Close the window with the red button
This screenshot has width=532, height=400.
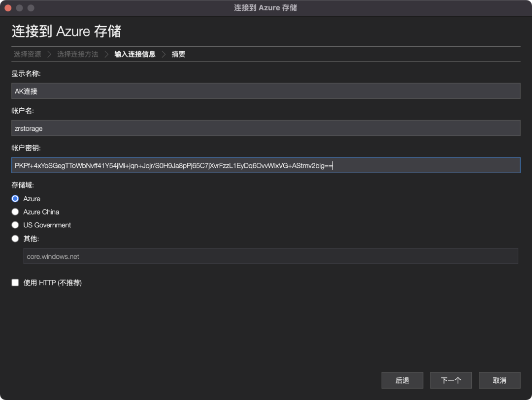click(x=8, y=8)
